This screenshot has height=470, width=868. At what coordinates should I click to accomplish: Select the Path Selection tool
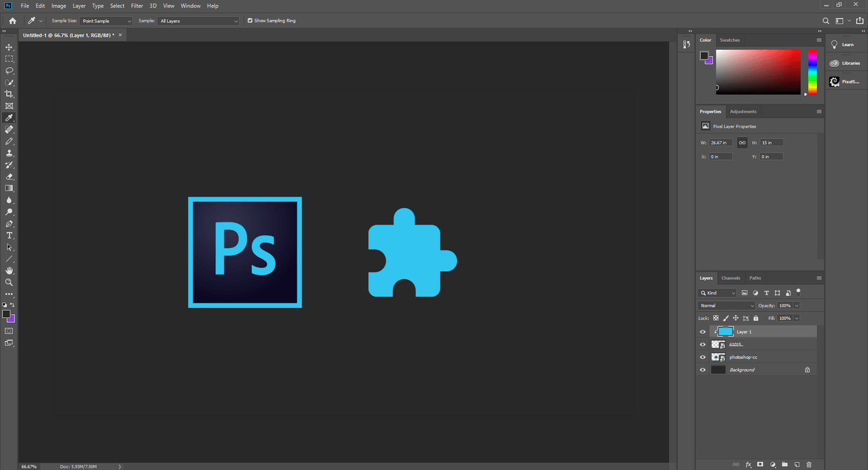coord(9,247)
